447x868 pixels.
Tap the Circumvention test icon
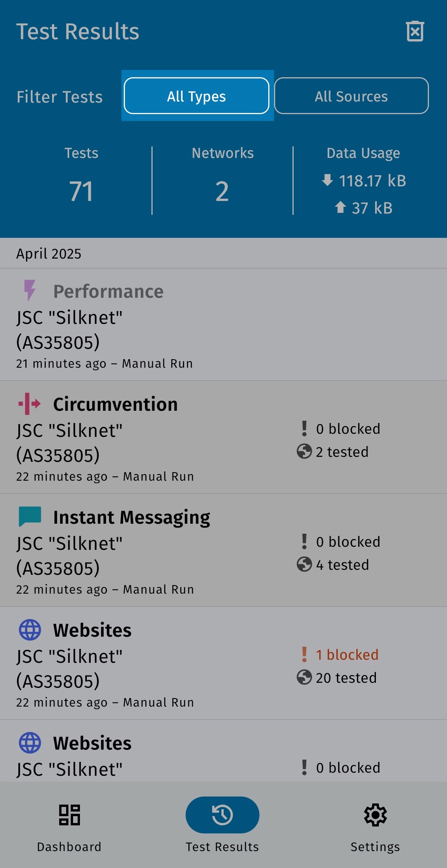[x=30, y=404]
